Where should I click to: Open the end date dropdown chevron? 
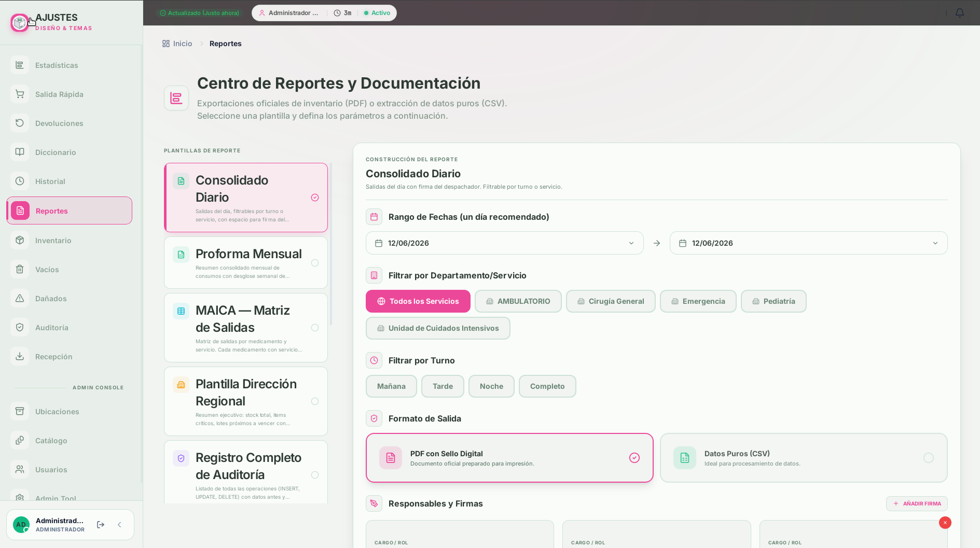(x=935, y=243)
